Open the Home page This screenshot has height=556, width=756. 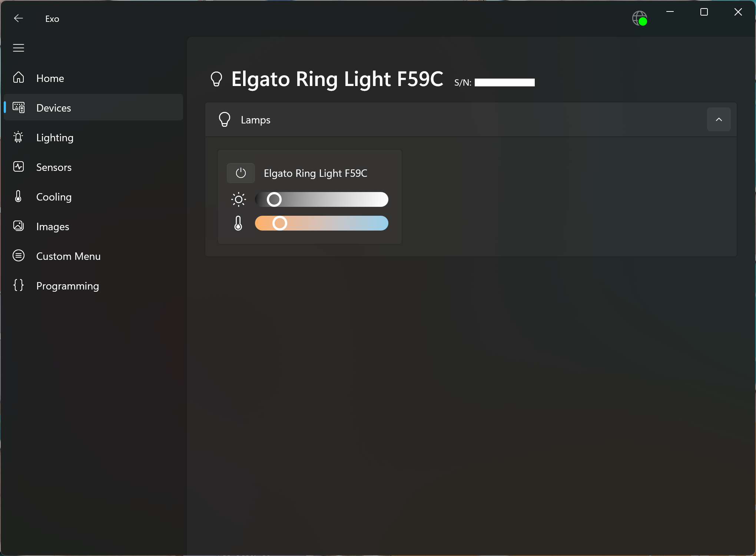click(x=50, y=78)
